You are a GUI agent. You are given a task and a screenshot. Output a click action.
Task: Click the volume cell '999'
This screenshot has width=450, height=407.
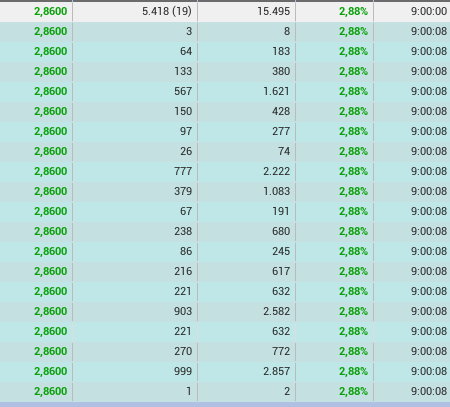135,371
